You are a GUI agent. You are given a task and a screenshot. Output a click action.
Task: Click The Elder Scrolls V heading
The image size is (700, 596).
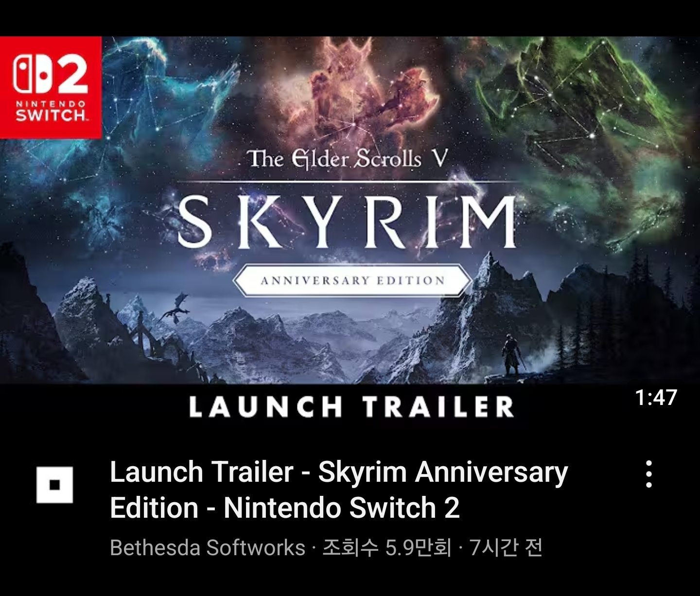click(x=347, y=159)
